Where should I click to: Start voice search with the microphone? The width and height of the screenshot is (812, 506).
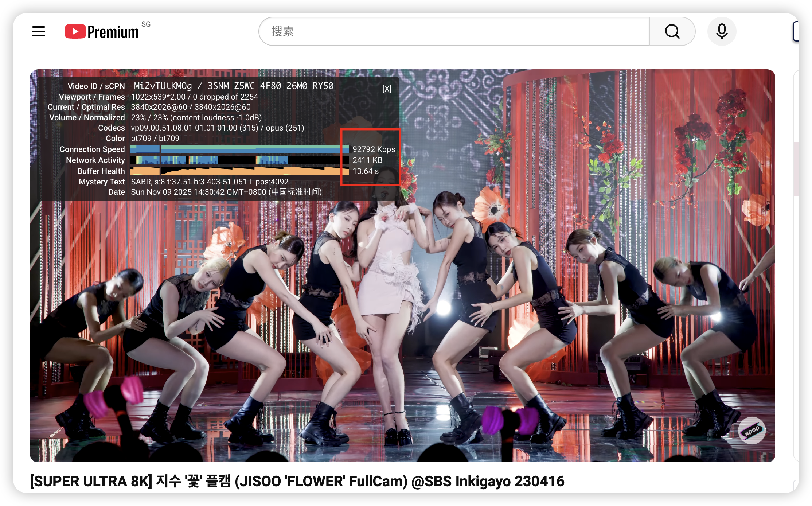(722, 31)
